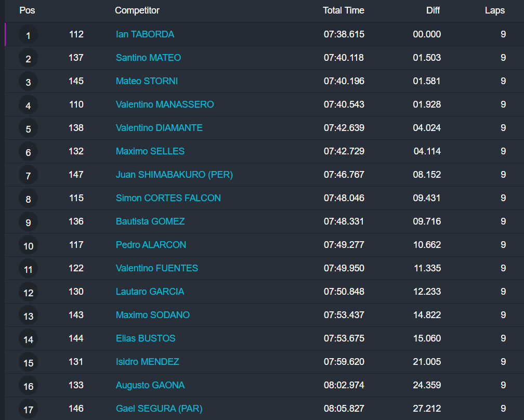Open Simon CORTES FALCON's details

point(168,198)
